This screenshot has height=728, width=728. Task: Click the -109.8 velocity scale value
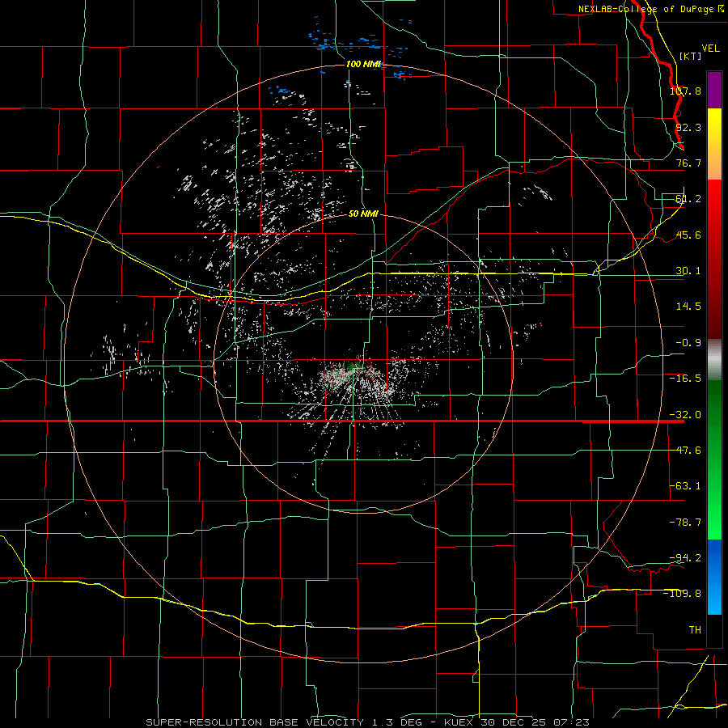point(683,594)
